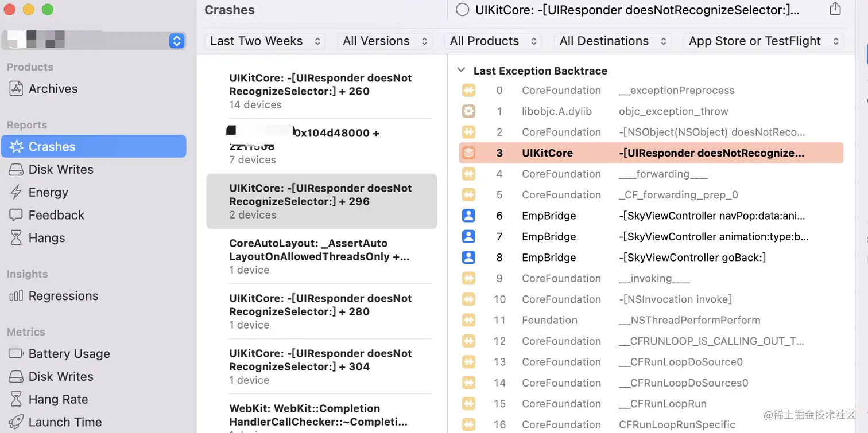868x433 pixels.
Task: Open the Energy report
Action: coord(48,193)
